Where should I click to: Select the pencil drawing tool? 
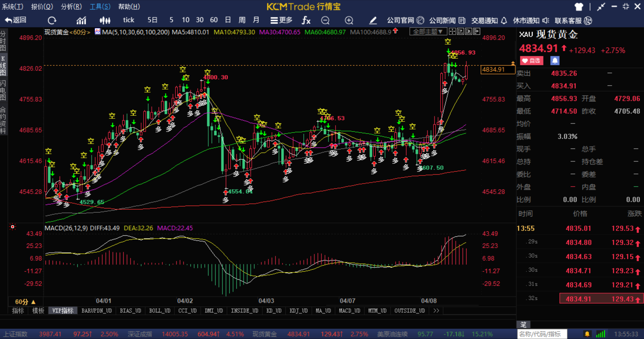click(x=373, y=21)
